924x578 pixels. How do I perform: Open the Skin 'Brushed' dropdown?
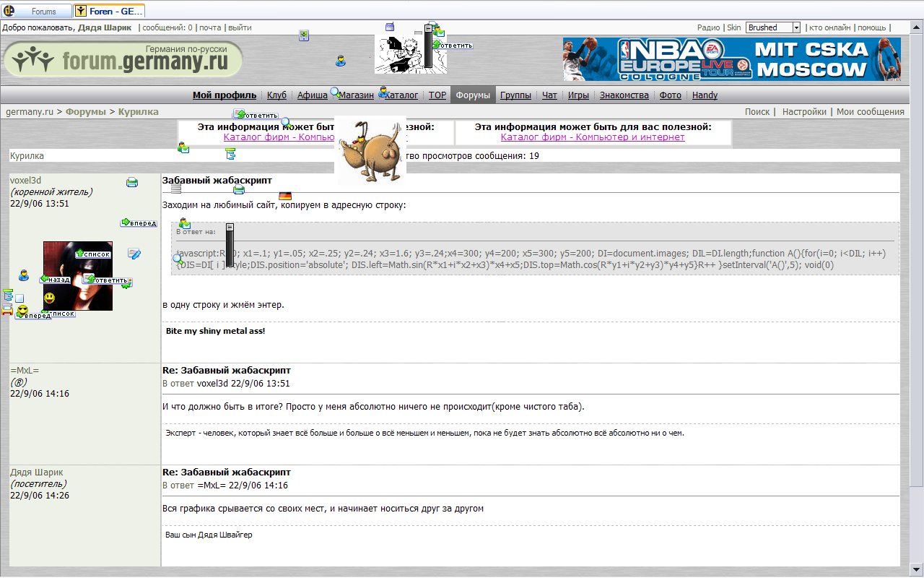click(x=796, y=27)
